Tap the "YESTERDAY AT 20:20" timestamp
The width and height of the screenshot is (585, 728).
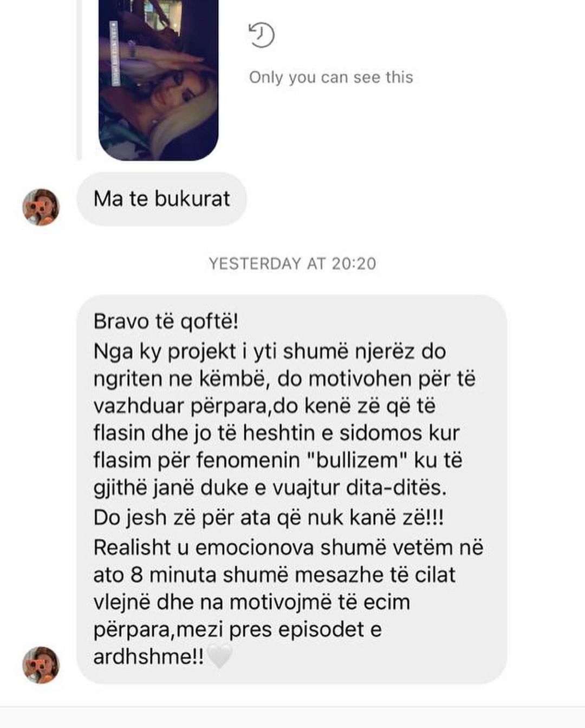pos(292,263)
